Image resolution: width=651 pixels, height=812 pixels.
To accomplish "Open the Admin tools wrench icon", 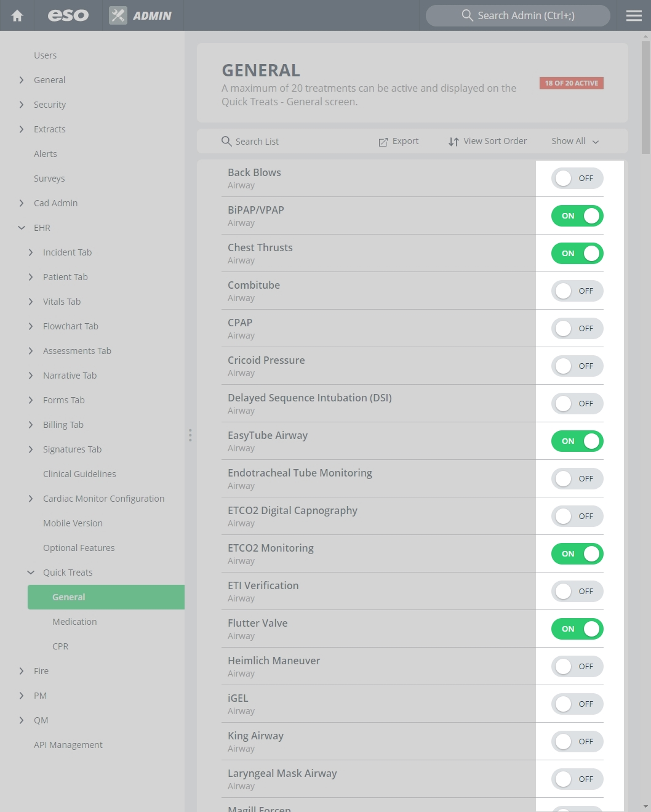I will pos(118,15).
